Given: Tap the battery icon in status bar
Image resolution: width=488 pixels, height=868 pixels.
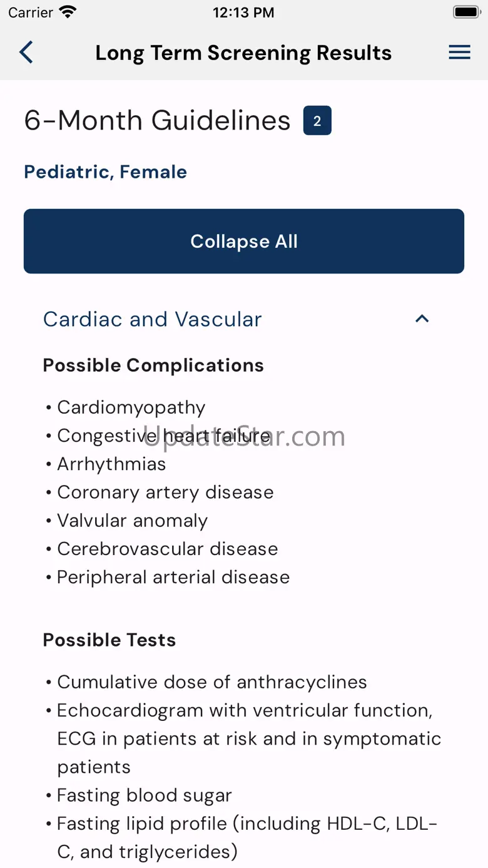Looking at the screenshot, I should [466, 13].
